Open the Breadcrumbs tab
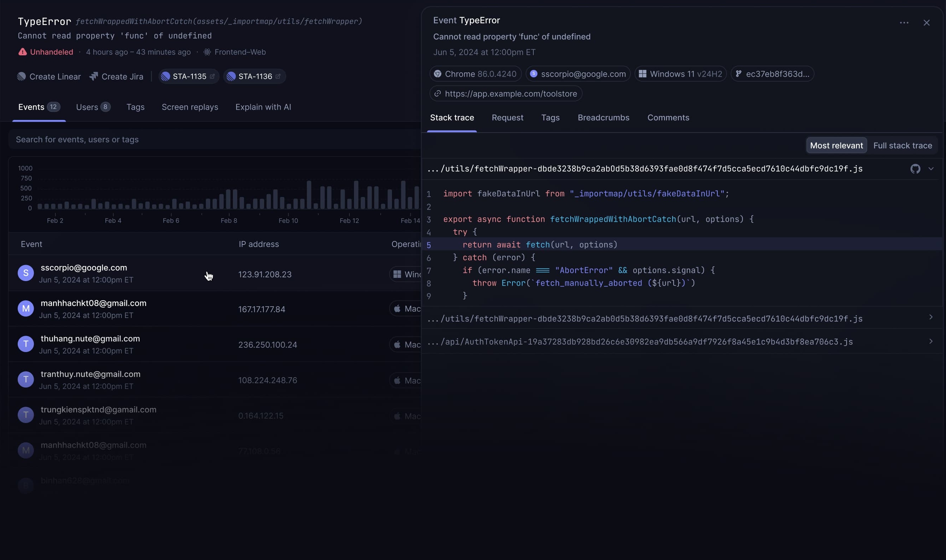This screenshot has height=560, width=946. (x=603, y=117)
